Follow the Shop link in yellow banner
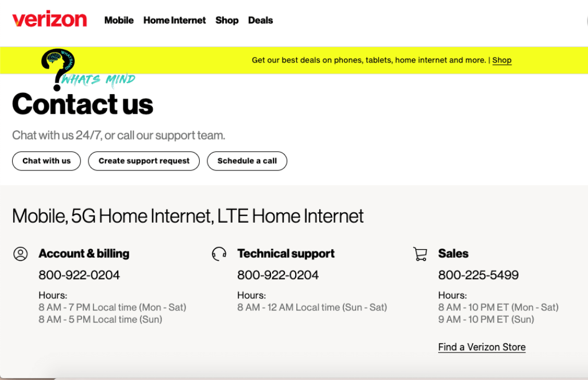Image resolution: width=588 pixels, height=380 pixels. pos(502,60)
